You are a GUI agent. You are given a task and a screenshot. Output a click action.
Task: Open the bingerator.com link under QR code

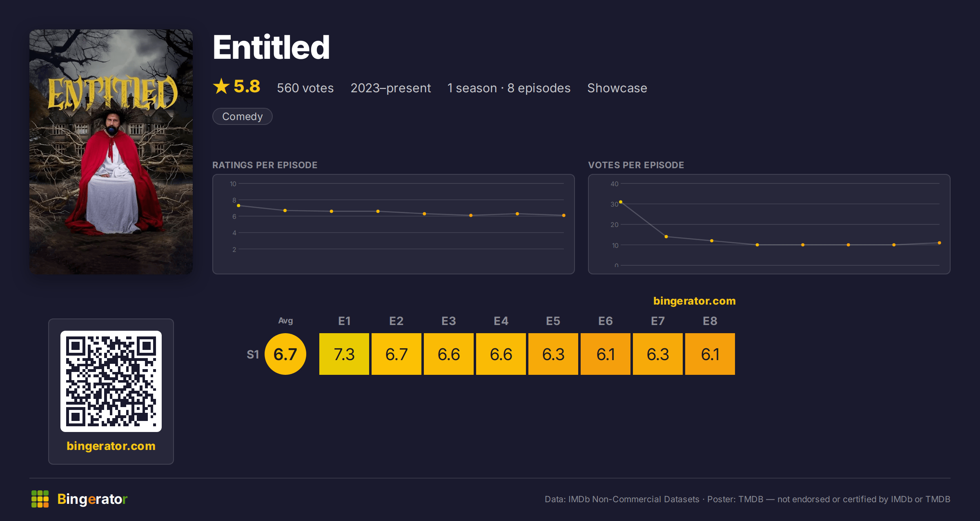point(111,446)
